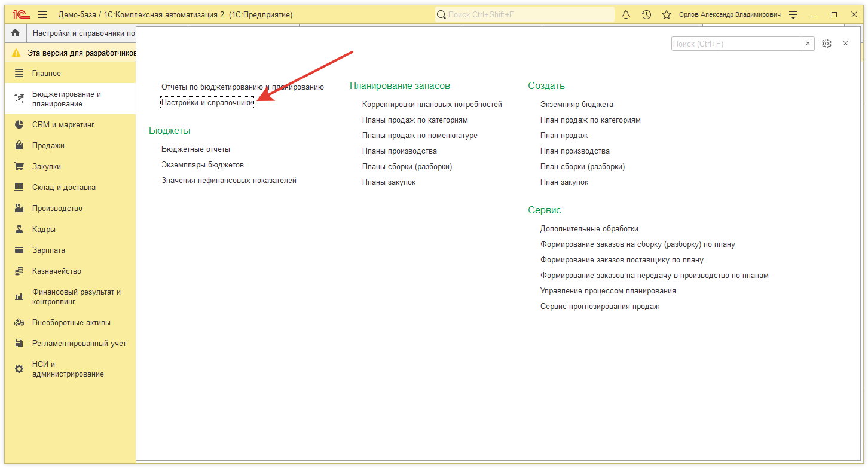The width and height of the screenshot is (868, 468).
Task: Open Планы закупок link
Action: click(x=389, y=182)
